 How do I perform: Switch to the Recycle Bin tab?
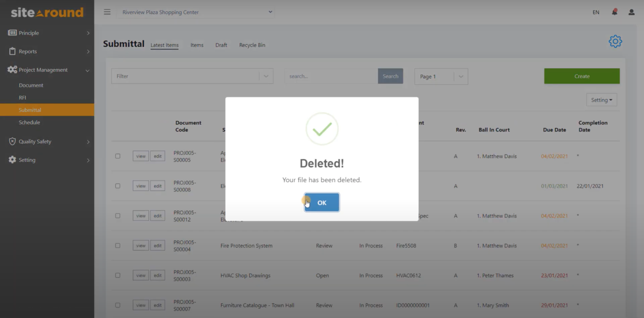click(252, 45)
